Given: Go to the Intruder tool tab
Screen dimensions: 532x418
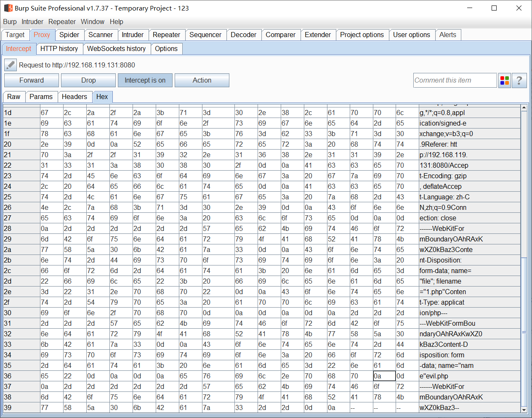Looking at the screenshot, I should (x=133, y=35).
